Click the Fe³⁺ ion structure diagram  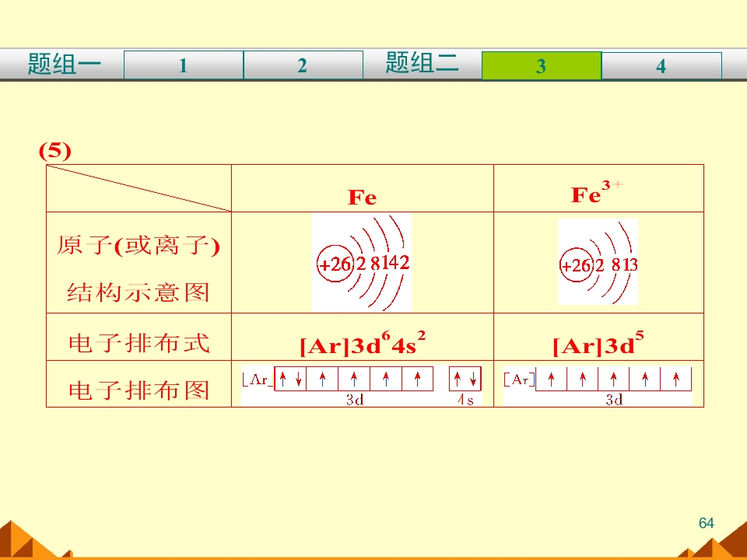(x=598, y=263)
